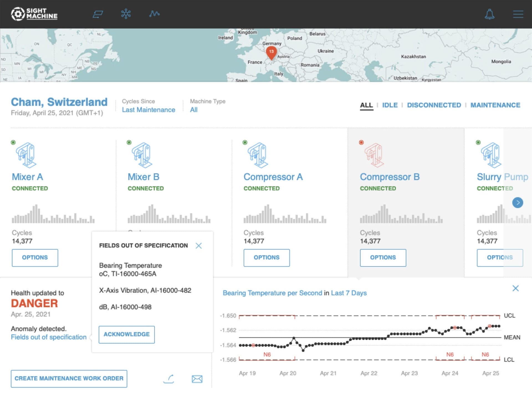The height and width of the screenshot is (398, 532).
Task: Click the share arrow icon
Action: pyautogui.click(x=169, y=379)
